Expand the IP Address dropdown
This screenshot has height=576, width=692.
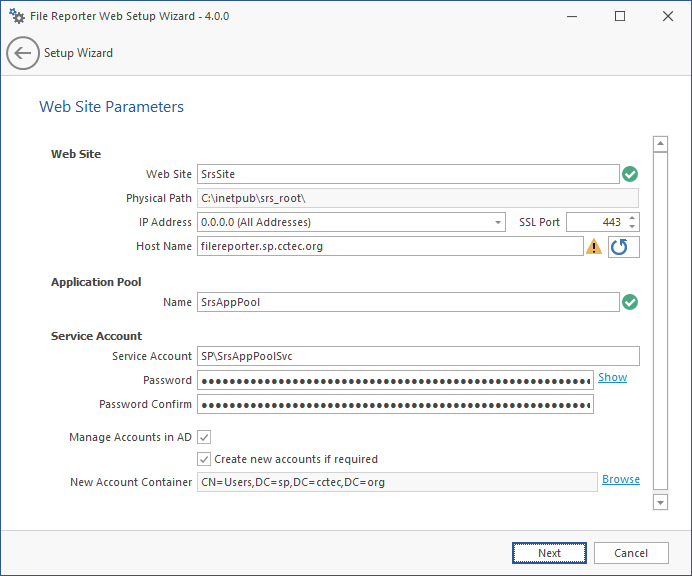click(498, 222)
